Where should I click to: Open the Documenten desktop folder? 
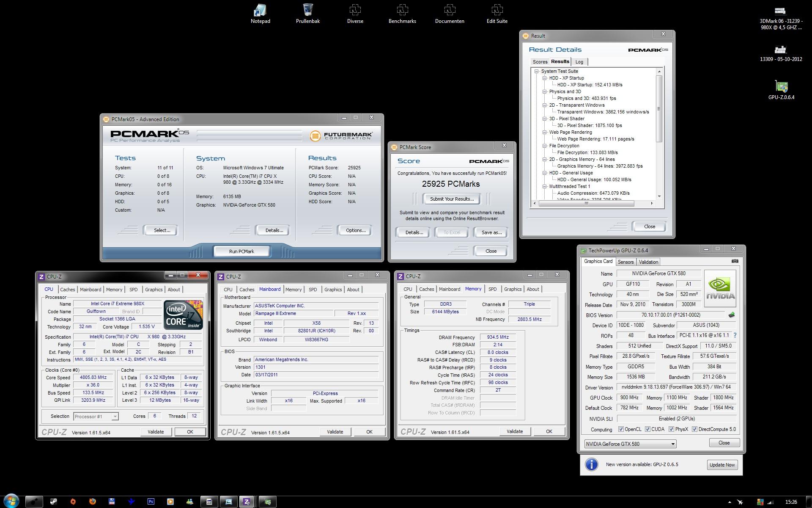pyautogui.click(x=450, y=14)
